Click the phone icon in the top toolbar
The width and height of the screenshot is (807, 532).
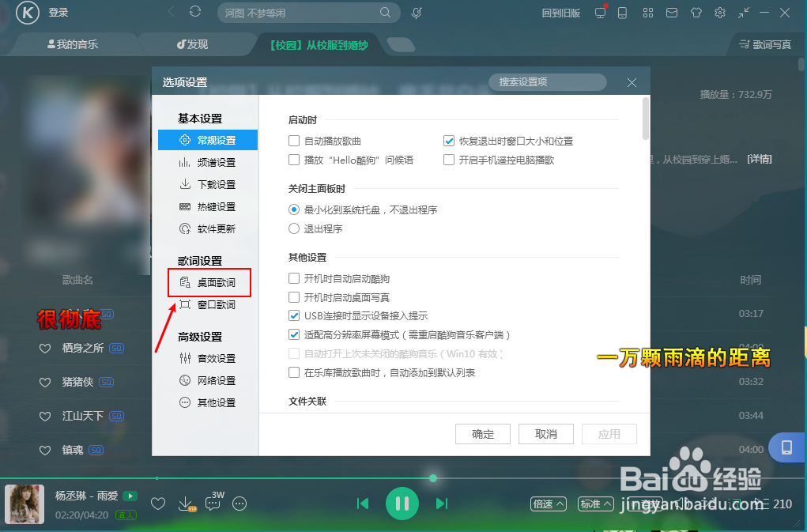pyautogui.click(x=622, y=13)
